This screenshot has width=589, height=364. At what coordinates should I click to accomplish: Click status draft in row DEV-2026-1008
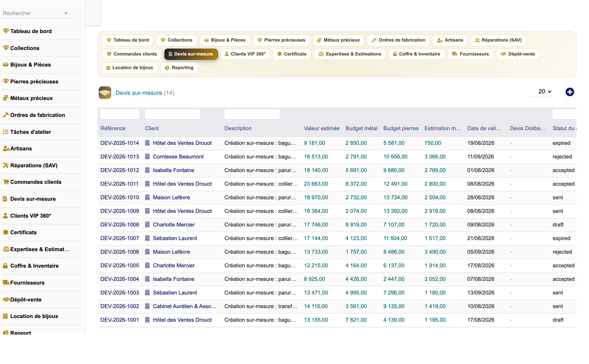[x=558, y=225]
